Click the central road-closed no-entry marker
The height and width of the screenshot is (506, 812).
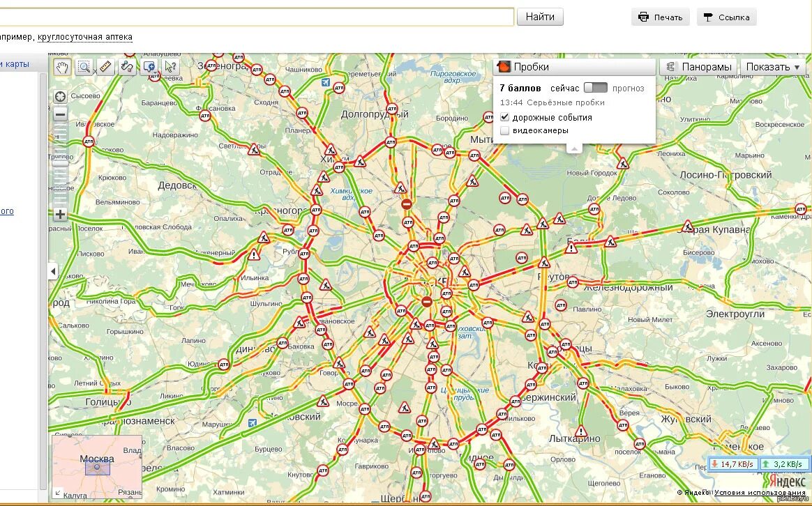(427, 301)
